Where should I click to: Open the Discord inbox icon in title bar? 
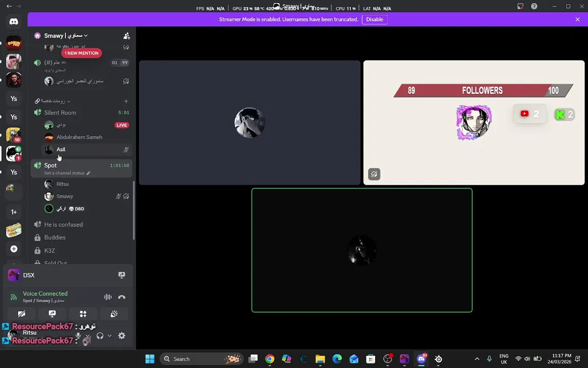[520, 6]
